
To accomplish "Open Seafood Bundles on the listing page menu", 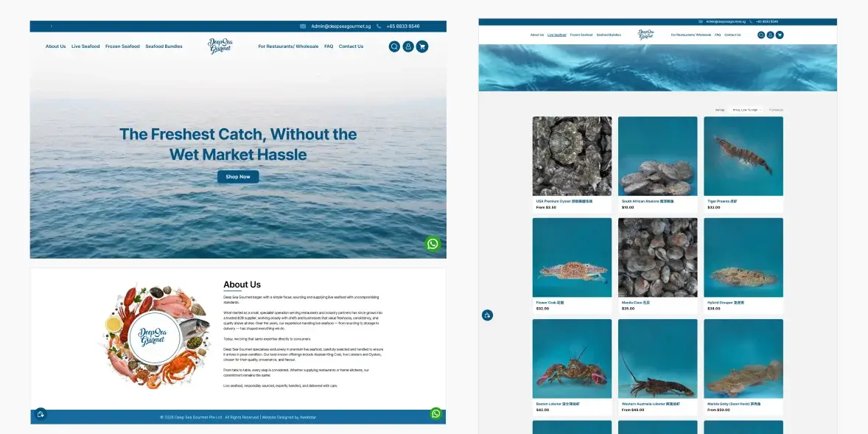I will tap(609, 35).
